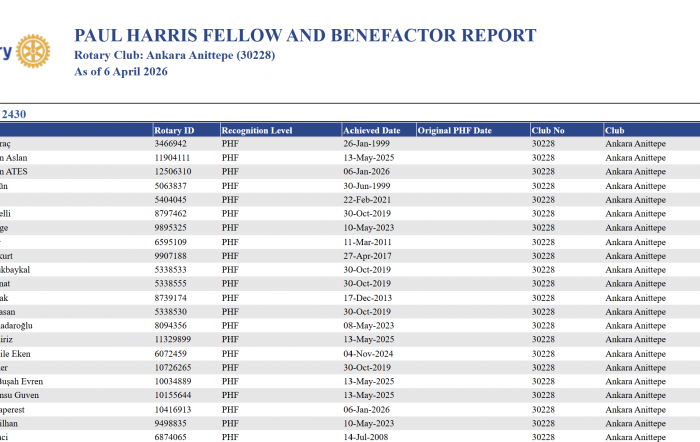Viewport: 700px width, 442px height.
Task: Select Rotary ID 8797462
Action: coord(171,213)
